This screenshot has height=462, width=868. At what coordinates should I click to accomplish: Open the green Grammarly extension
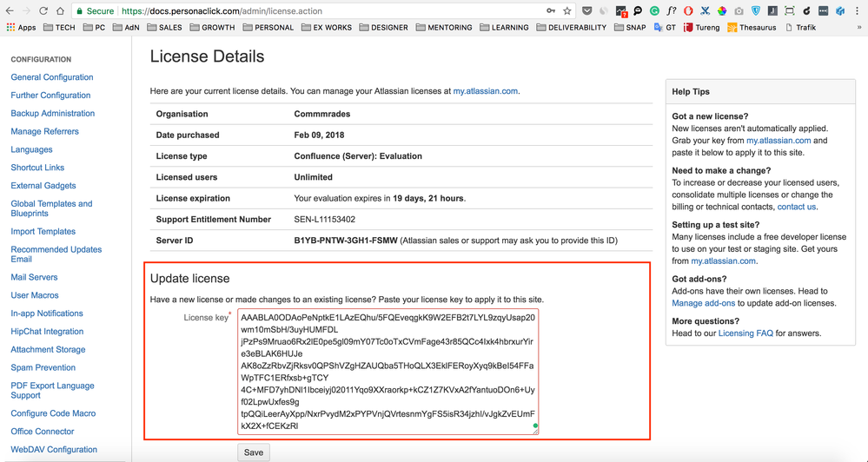tap(654, 10)
